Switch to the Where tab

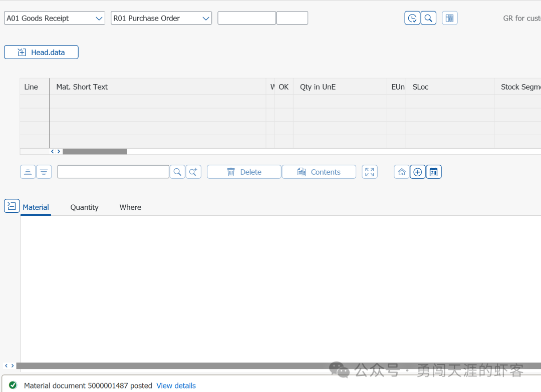(x=130, y=207)
